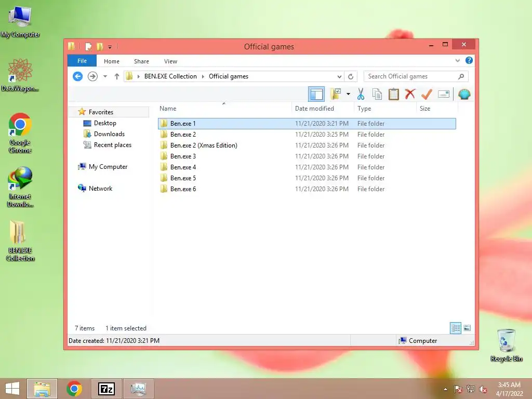The height and width of the screenshot is (399, 532).
Task: Launch Chrome from the taskbar
Action: coord(74,389)
